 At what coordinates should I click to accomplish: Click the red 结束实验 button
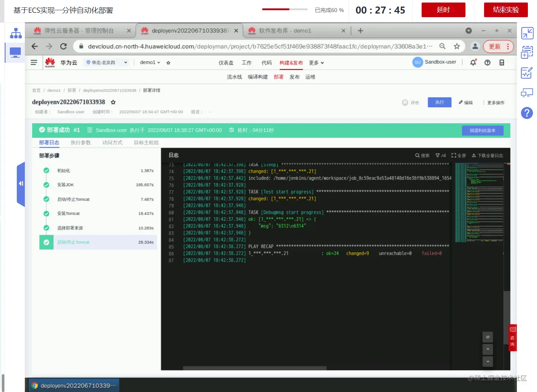point(506,10)
